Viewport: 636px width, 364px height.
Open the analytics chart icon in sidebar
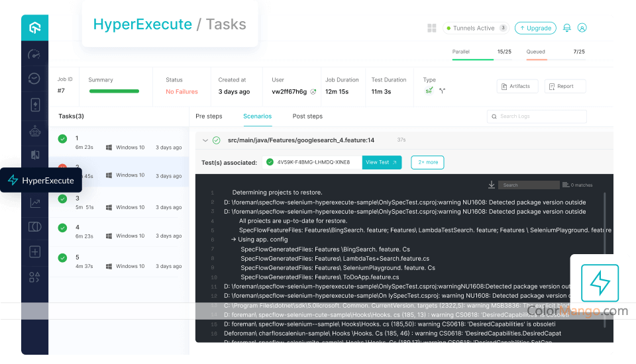34,203
